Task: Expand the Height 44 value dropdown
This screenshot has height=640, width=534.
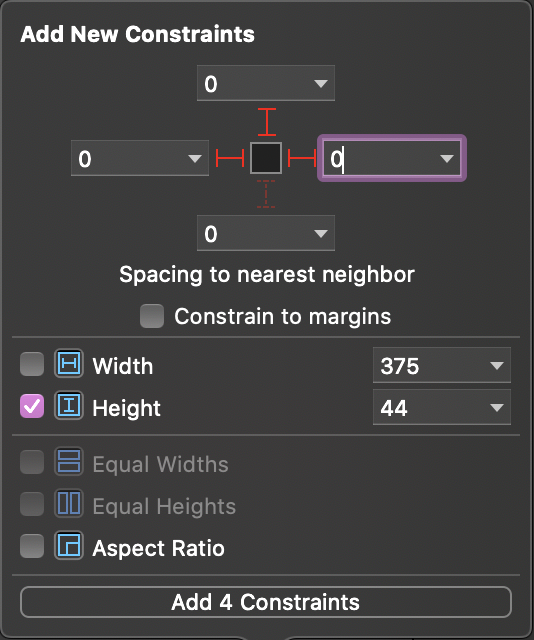Action: (497, 407)
